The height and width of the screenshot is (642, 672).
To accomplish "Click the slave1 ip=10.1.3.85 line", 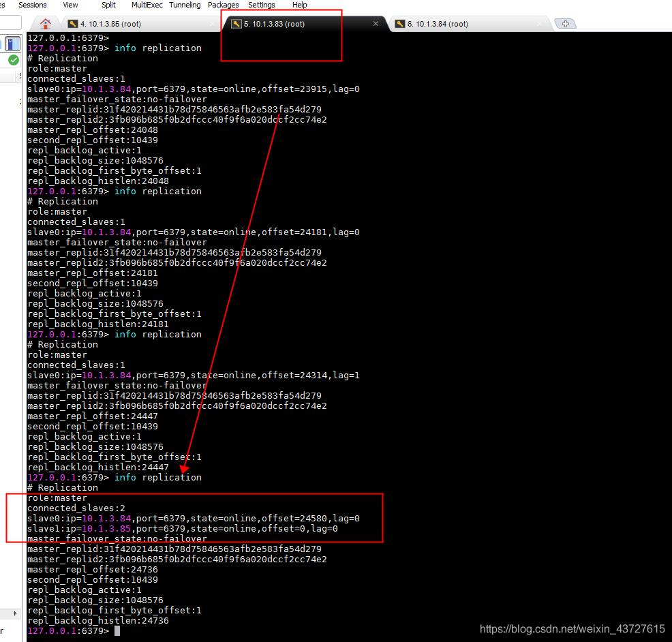I will [x=183, y=529].
